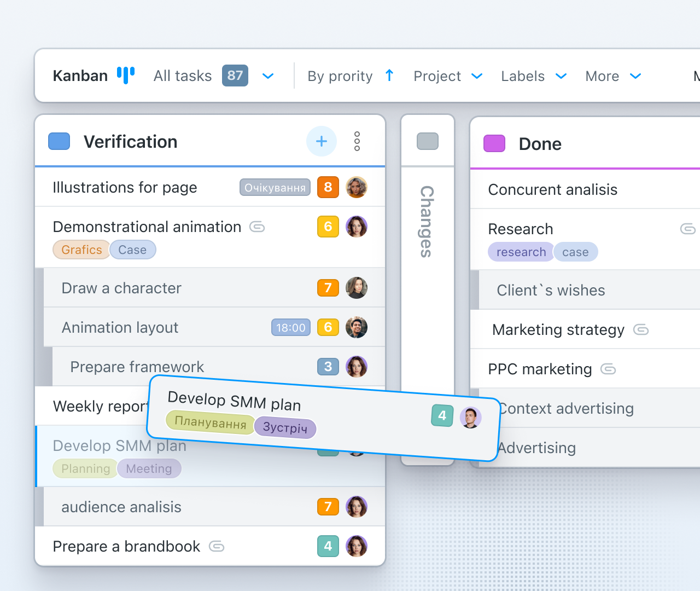Screen dimensions: 700x591
Task: Click the assignee avatar on Illustrations for page
Action: pos(357,187)
